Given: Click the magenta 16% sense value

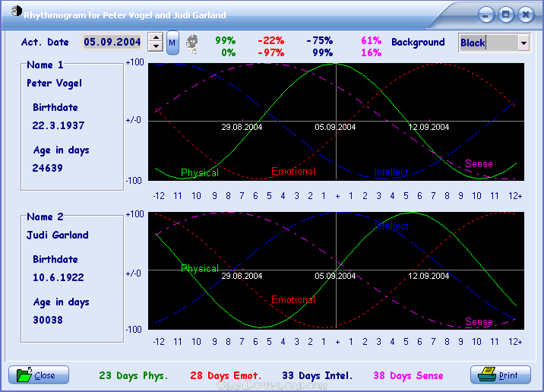Looking at the screenshot, I should click(x=372, y=53).
